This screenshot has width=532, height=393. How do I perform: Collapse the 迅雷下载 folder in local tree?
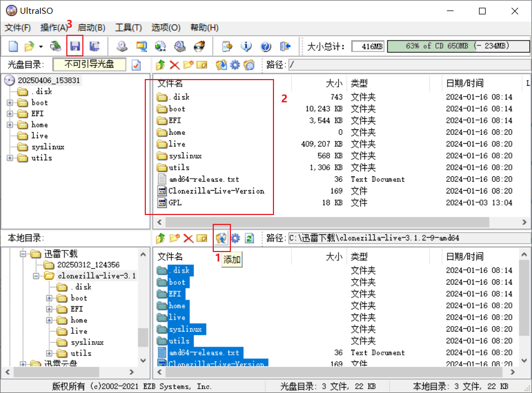[23, 254]
